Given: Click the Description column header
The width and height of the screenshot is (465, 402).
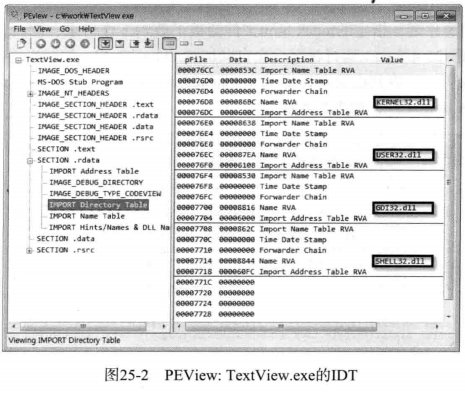Looking at the screenshot, I should click(x=289, y=60).
